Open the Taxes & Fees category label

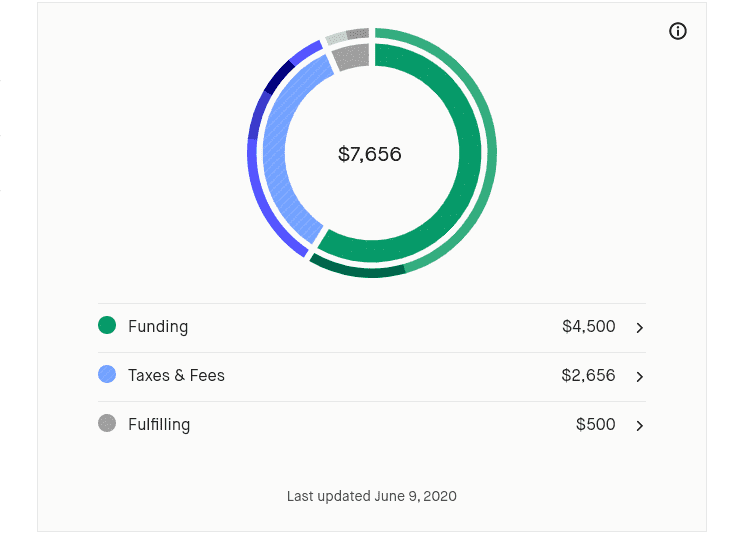pyautogui.click(x=176, y=376)
